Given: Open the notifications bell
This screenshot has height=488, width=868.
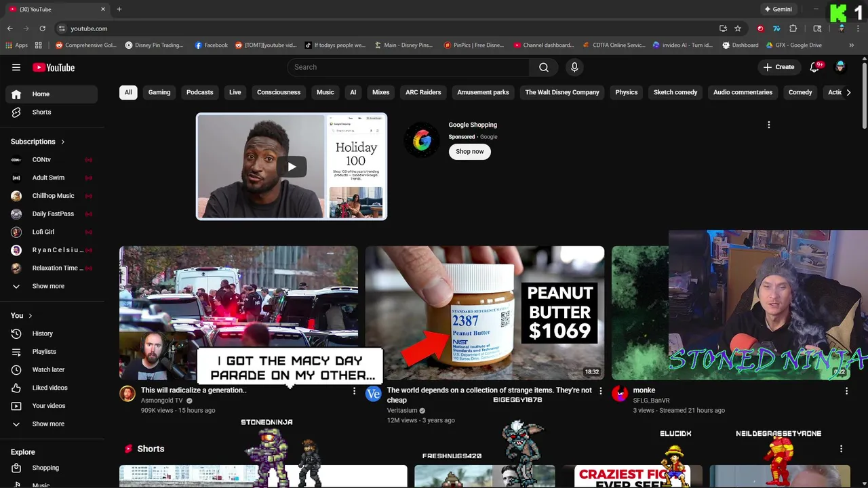Looking at the screenshot, I should 816,67.
